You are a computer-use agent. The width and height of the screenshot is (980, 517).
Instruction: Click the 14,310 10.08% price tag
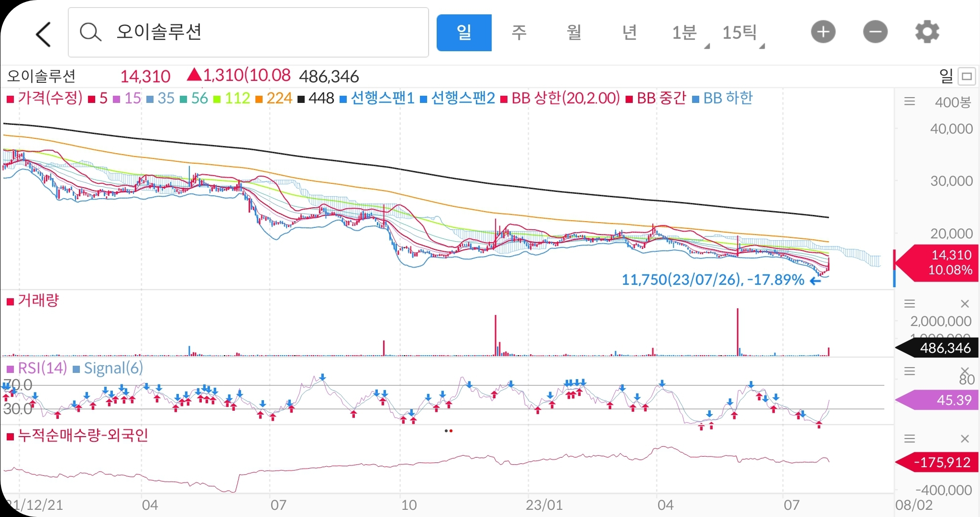tap(936, 262)
